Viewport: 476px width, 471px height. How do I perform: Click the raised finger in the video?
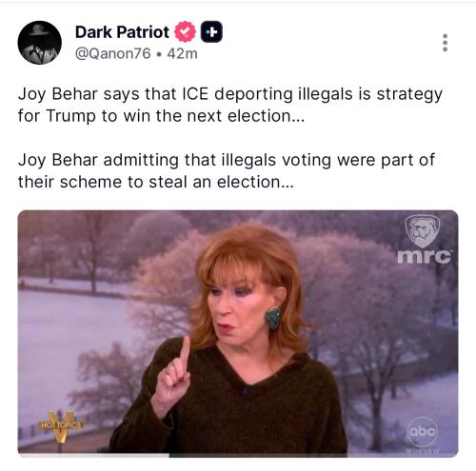(185, 350)
